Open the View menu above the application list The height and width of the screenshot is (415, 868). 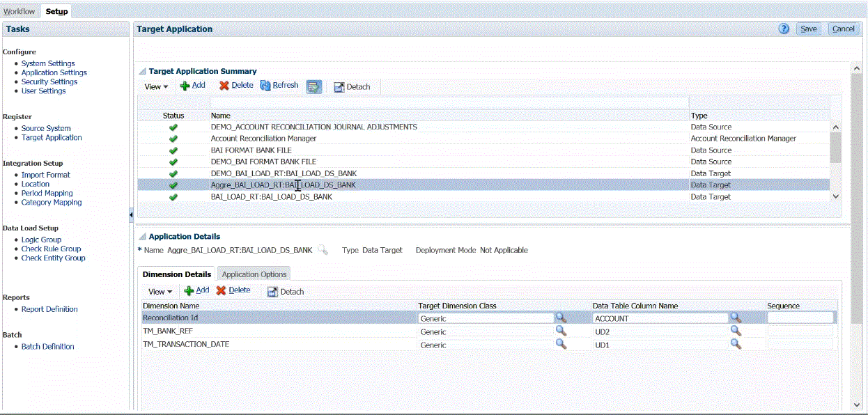pos(155,85)
